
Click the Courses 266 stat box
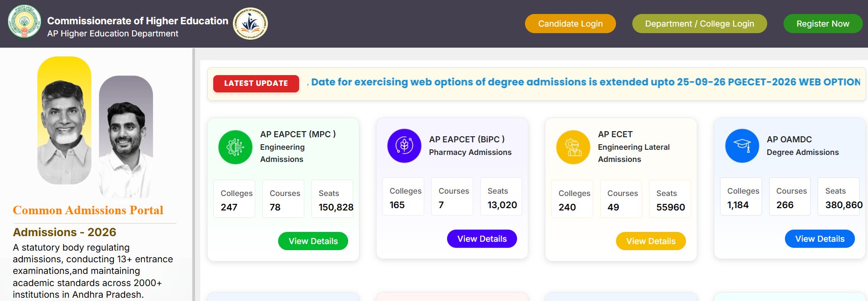[790, 196]
